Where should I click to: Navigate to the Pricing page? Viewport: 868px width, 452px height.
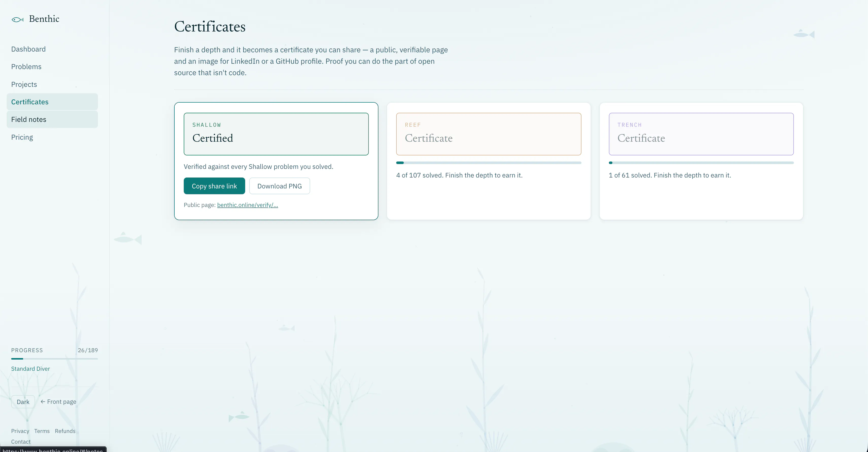(x=52, y=137)
